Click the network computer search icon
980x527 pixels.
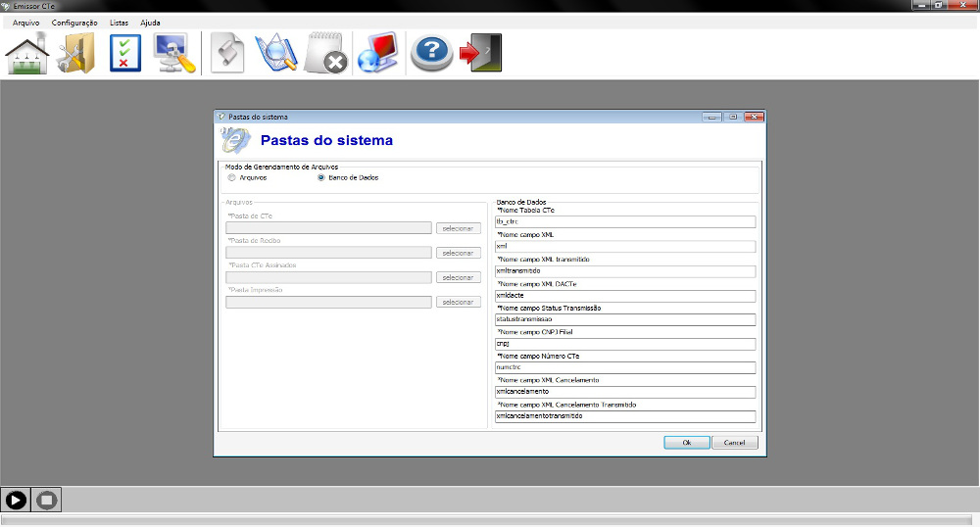[174, 53]
